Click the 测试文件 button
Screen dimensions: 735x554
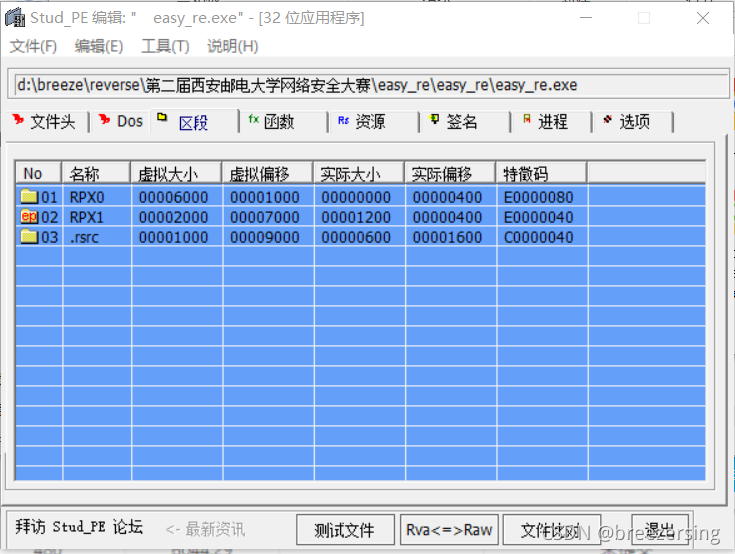345,530
